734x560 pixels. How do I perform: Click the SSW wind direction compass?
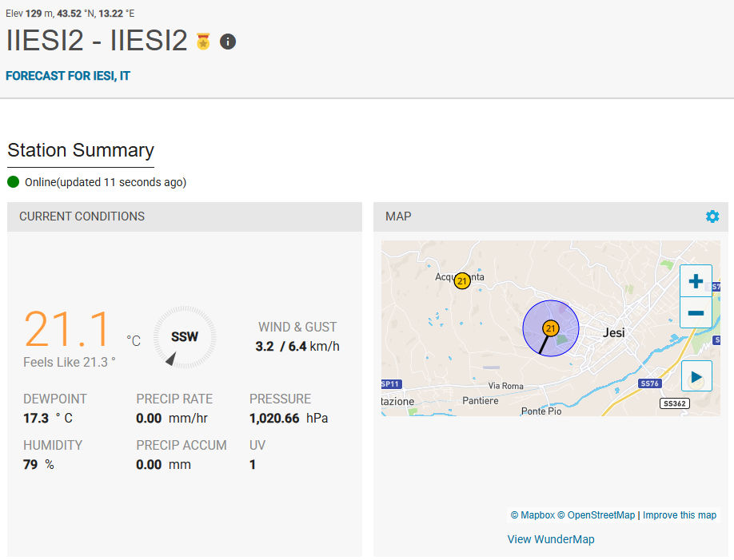point(185,337)
